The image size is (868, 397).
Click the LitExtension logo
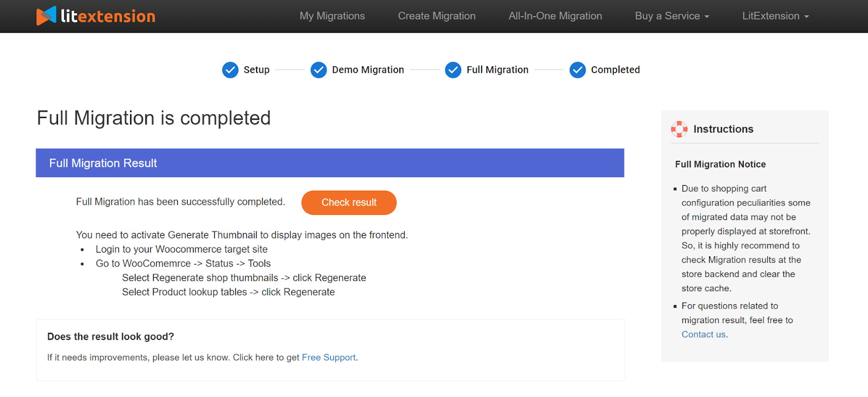96,16
